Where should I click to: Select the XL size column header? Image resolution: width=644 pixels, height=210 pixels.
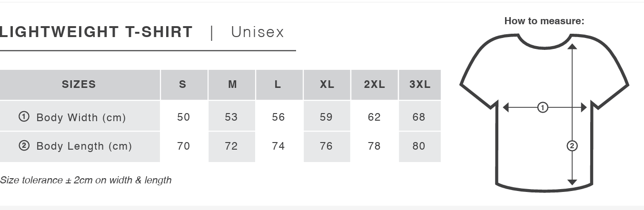tap(327, 85)
